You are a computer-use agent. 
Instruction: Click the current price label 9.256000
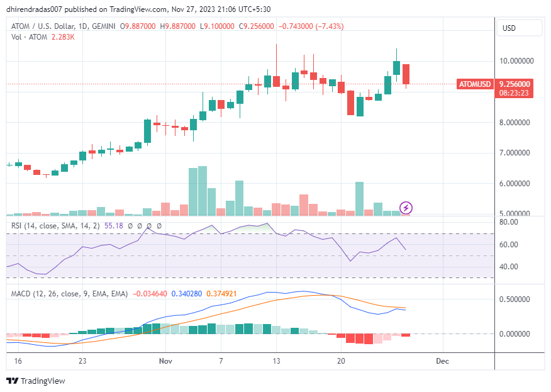(514, 84)
